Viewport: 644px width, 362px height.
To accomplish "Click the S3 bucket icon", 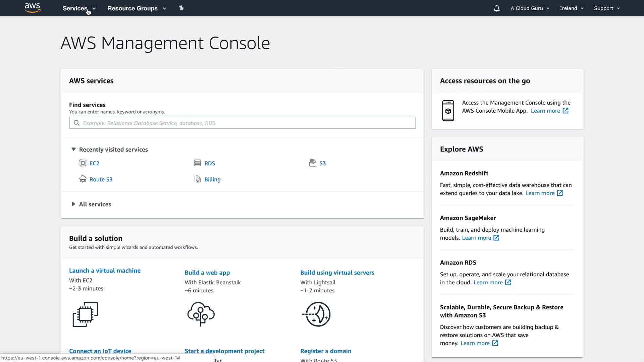I will click(x=313, y=163).
